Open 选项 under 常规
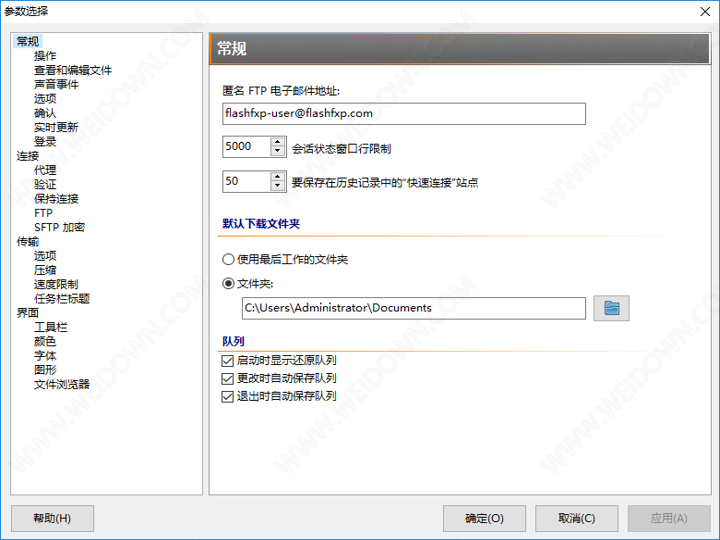Screen dimensions: 720x540 [x=45, y=99]
